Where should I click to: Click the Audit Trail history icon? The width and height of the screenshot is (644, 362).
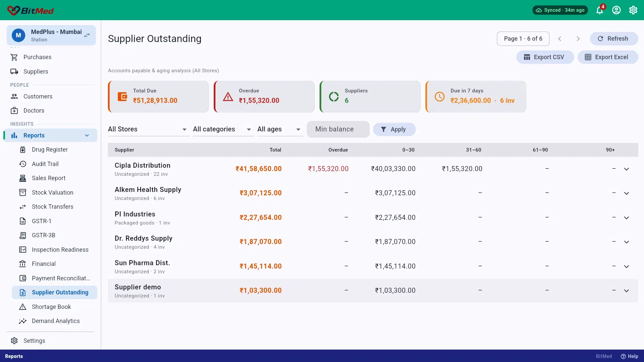pos(23,164)
